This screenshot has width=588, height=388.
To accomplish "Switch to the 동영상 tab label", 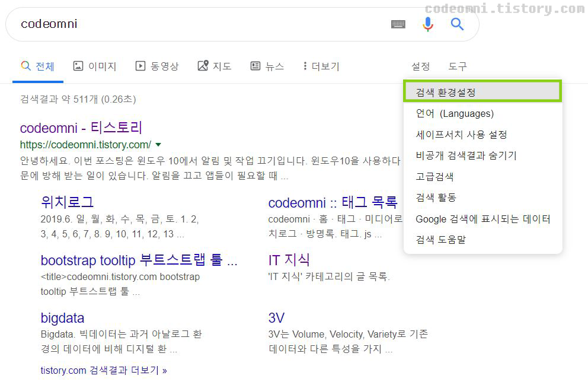I will (x=165, y=66).
